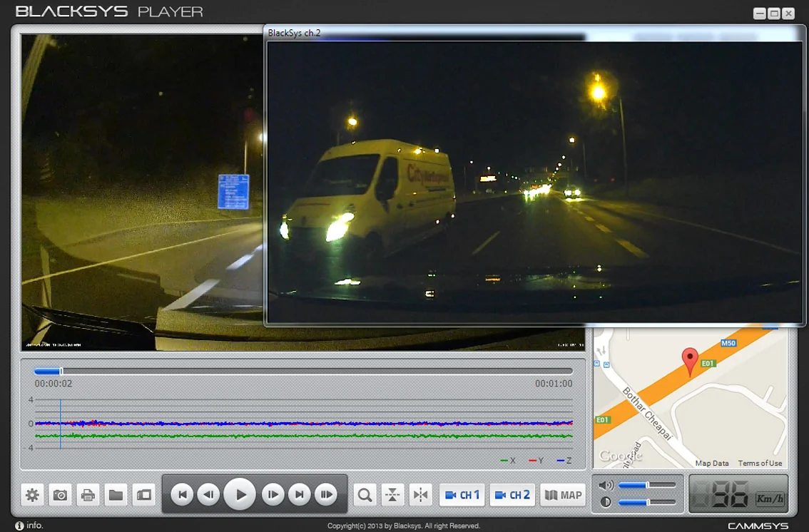Click the 00:00:02 elapsed time

tap(53, 384)
